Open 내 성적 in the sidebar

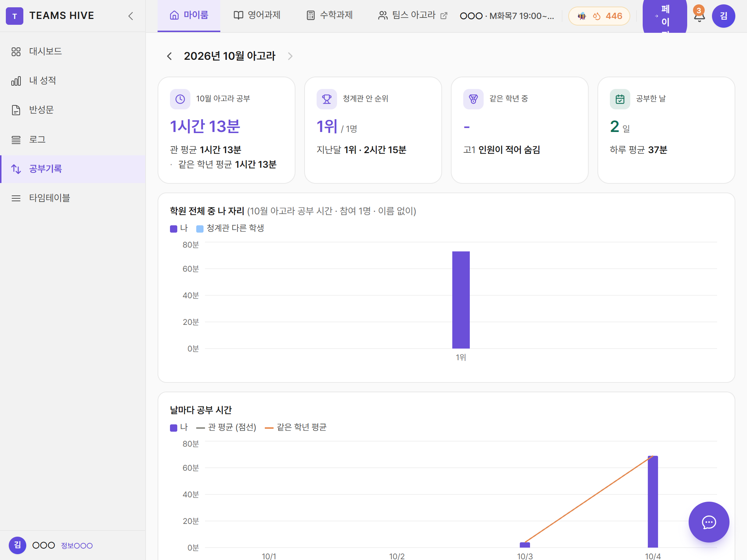click(x=73, y=81)
